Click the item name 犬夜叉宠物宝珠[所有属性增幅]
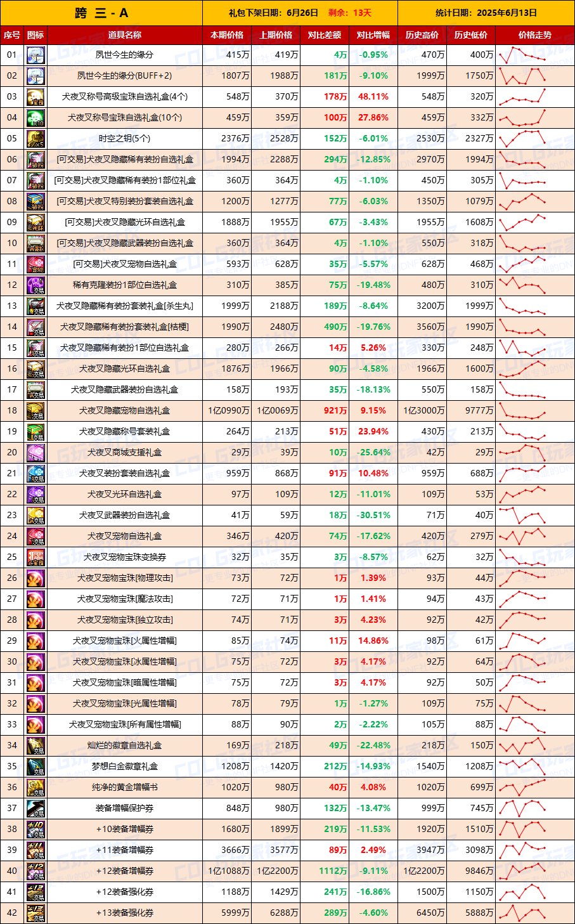This screenshot has height=924, width=575. pos(124,725)
